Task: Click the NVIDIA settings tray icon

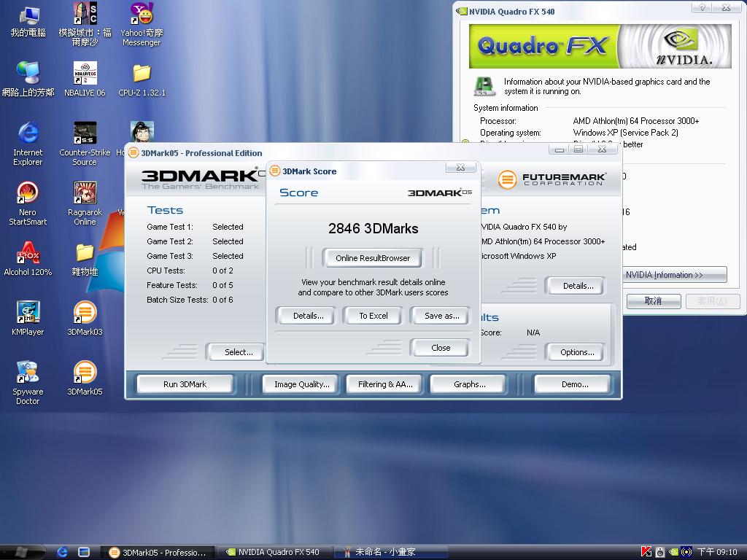Action: (673, 552)
